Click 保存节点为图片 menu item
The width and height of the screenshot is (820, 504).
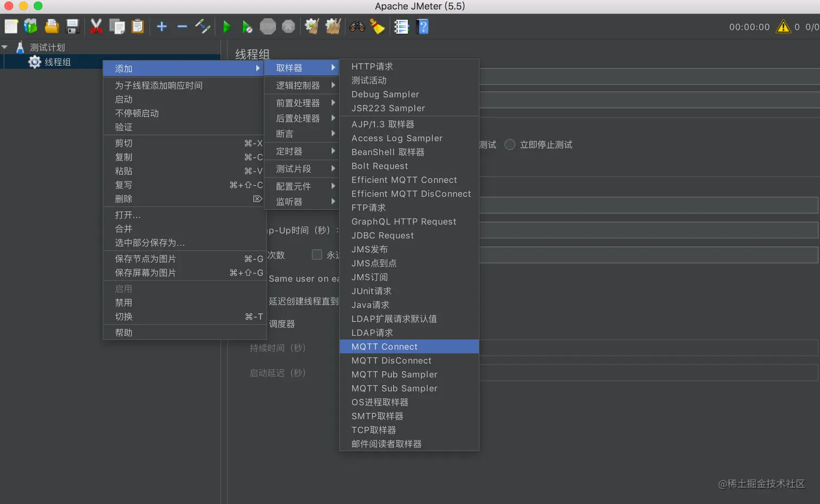[183, 259]
